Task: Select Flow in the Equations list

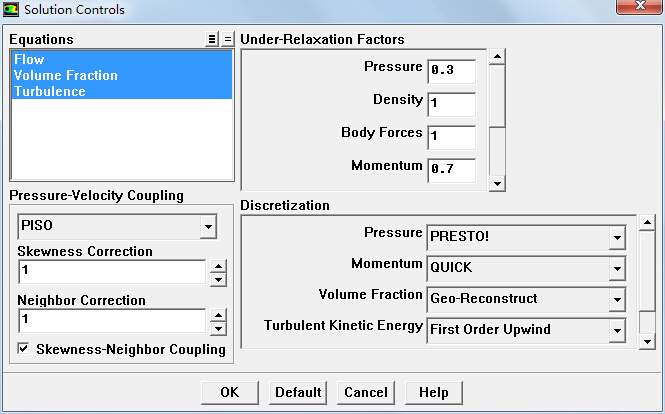Action: [30, 59]
